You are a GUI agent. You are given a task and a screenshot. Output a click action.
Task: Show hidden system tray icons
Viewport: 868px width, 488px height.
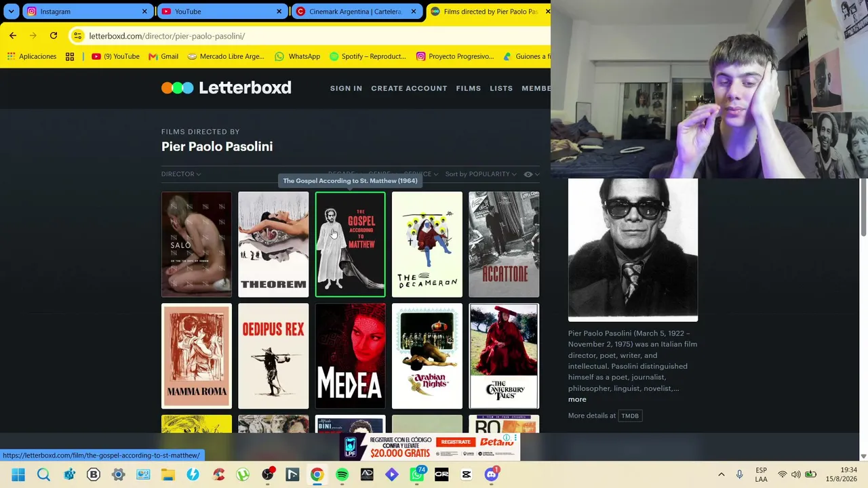722,474
